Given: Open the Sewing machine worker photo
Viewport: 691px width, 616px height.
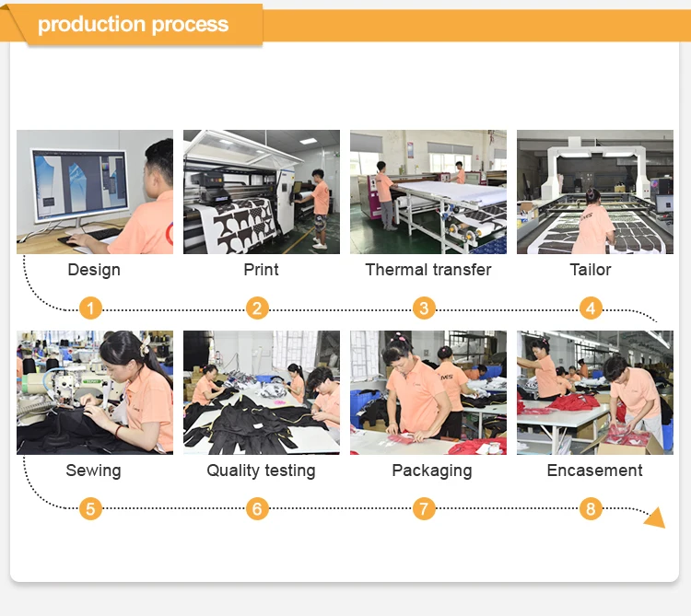Looking at the screenshot, I should pos(95,393).
